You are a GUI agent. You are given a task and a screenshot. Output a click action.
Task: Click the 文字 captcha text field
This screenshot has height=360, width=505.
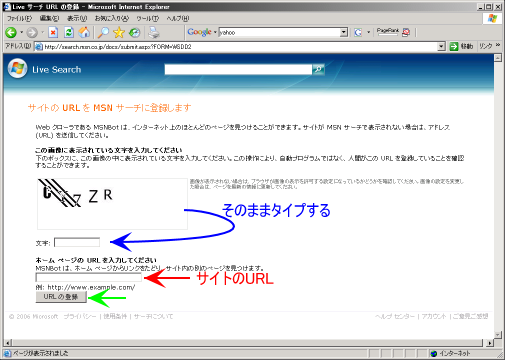click(77, 242)
